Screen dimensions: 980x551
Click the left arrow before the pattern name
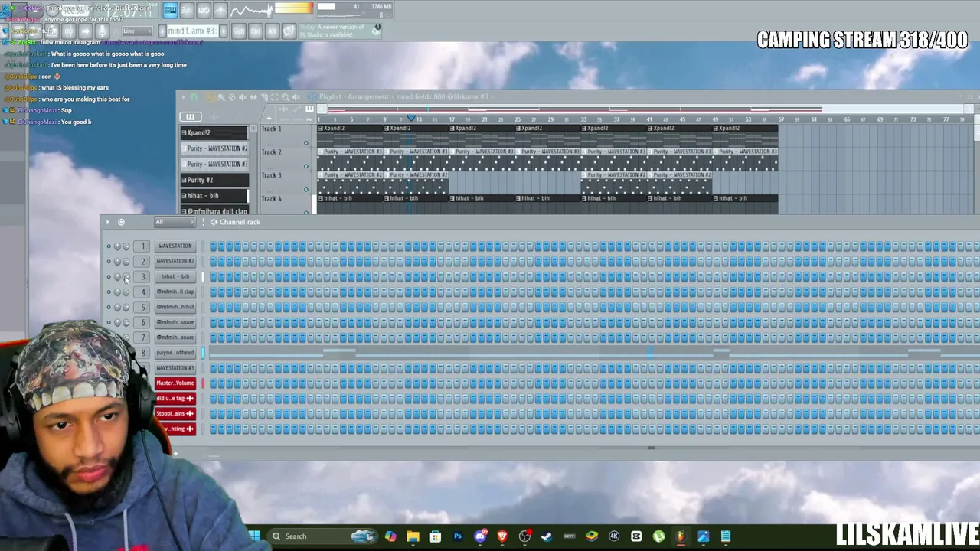pyautogui.click(x=162, y=31)
